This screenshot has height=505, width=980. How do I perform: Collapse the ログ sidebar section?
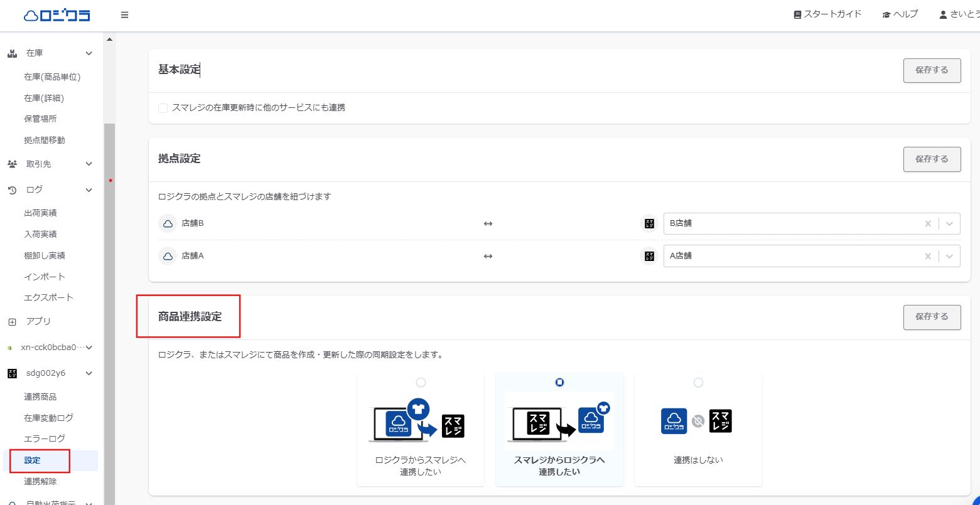click(89, 189)
